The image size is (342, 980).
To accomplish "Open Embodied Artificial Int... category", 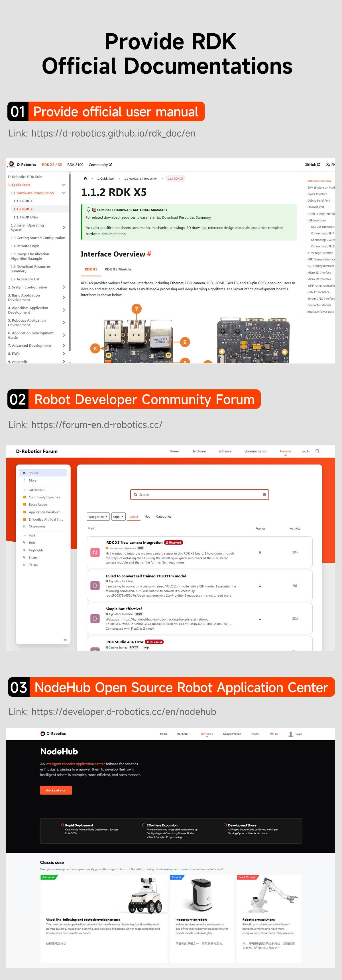I will [x=46, y=519].
